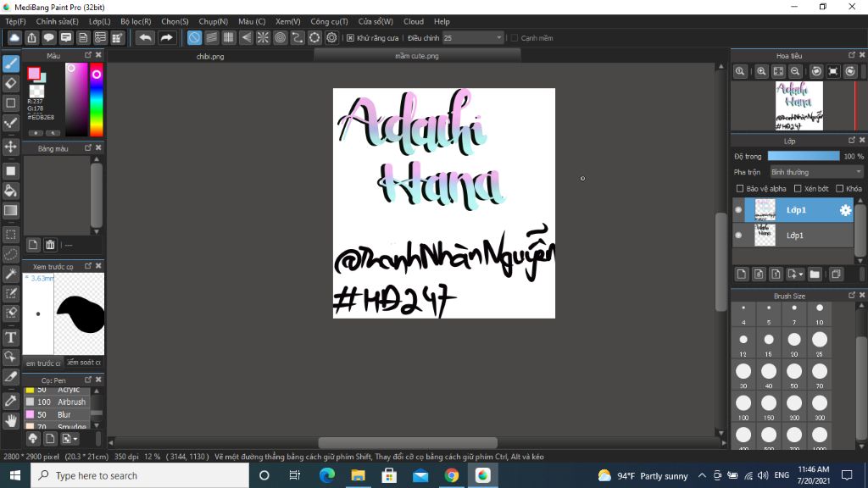868x488 pixels.
Task: Enable curve snap guide
Action: click(298, 37)
